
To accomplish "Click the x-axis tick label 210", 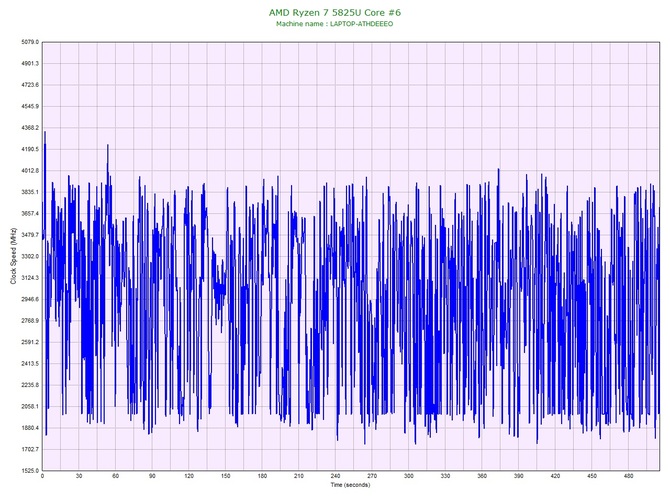I will (x=299, y=476).
